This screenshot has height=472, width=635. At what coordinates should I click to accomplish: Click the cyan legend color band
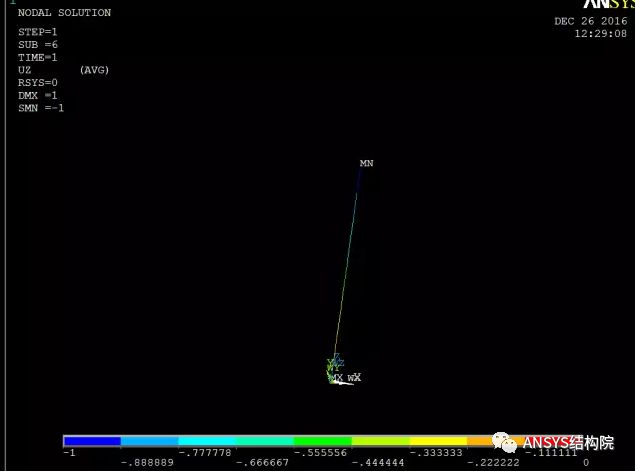(207, 440)
